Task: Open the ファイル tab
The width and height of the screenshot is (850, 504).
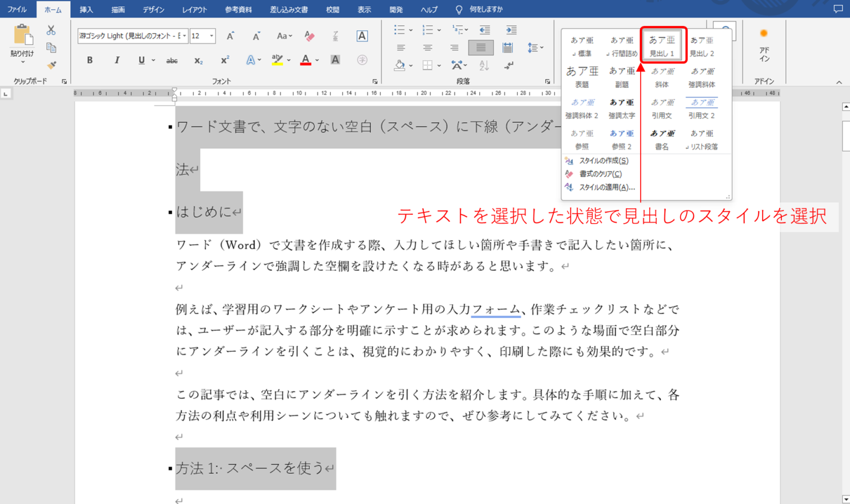Action: click(17, 9)
